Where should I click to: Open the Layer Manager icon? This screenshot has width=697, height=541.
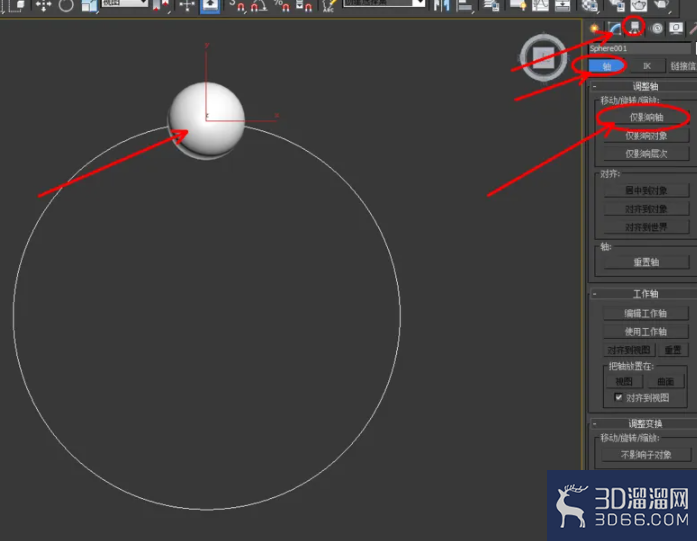491,5
